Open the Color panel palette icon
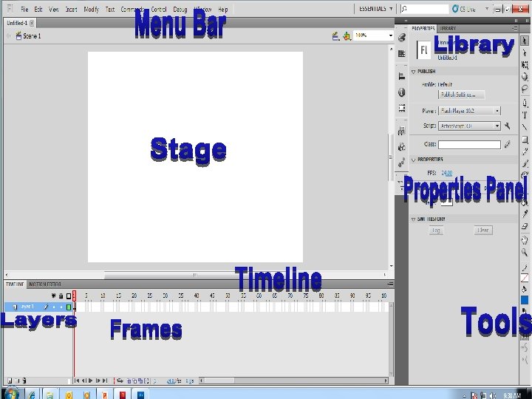 (x=402, y=38)
